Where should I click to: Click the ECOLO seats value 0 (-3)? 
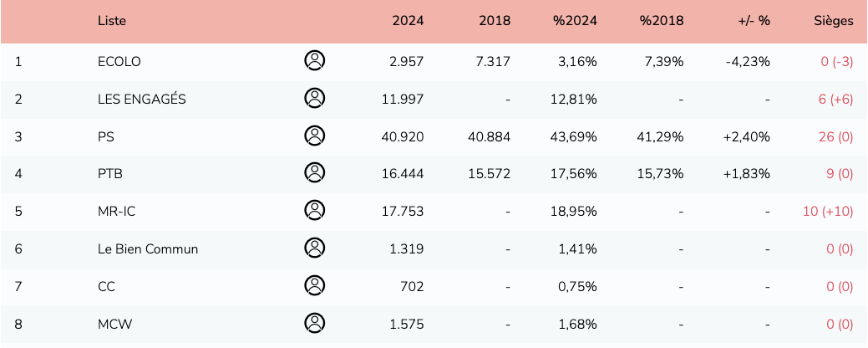[x=837, y=61]
